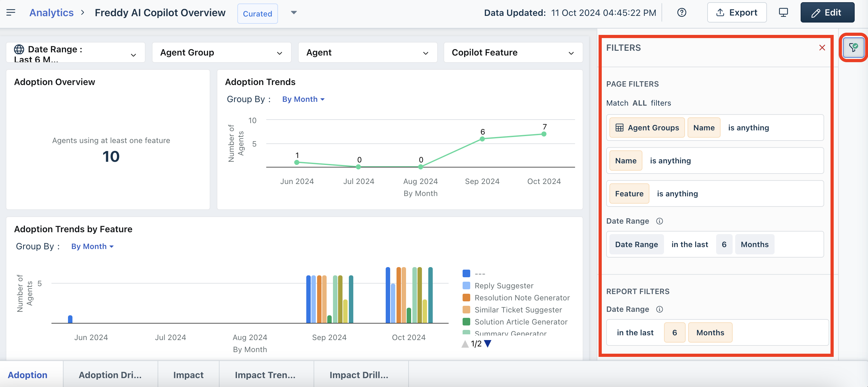This screenshot has height=387, width=868.
Task: Click Similar Ticket Suggester color swatch
Action: tap(466, 310)
